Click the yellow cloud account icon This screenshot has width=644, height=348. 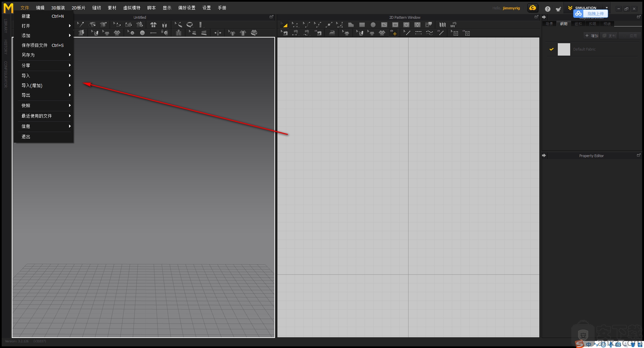point(533,8)
